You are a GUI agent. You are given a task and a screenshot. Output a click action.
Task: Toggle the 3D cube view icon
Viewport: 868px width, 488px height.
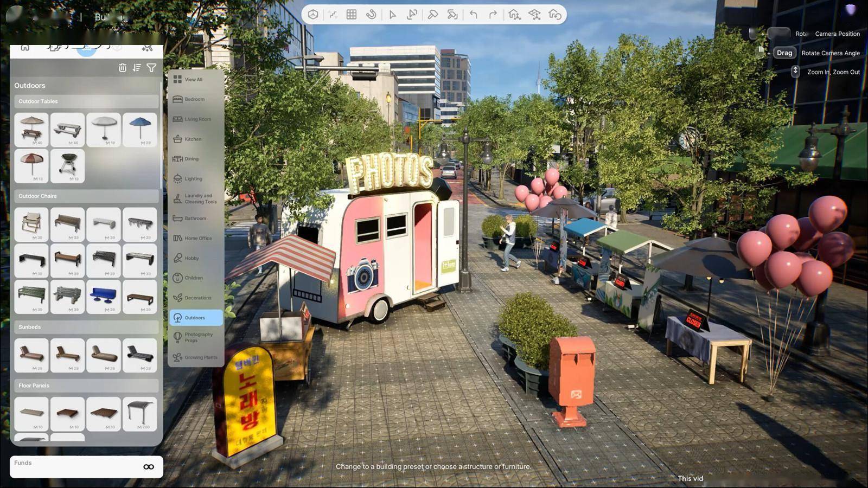pos(313,15)
